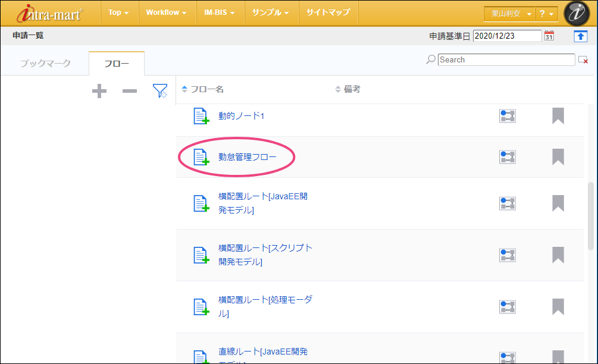Click the minus collapse-all icon
The width and height of the screenshot is (598, 364).
coord(129,91)
